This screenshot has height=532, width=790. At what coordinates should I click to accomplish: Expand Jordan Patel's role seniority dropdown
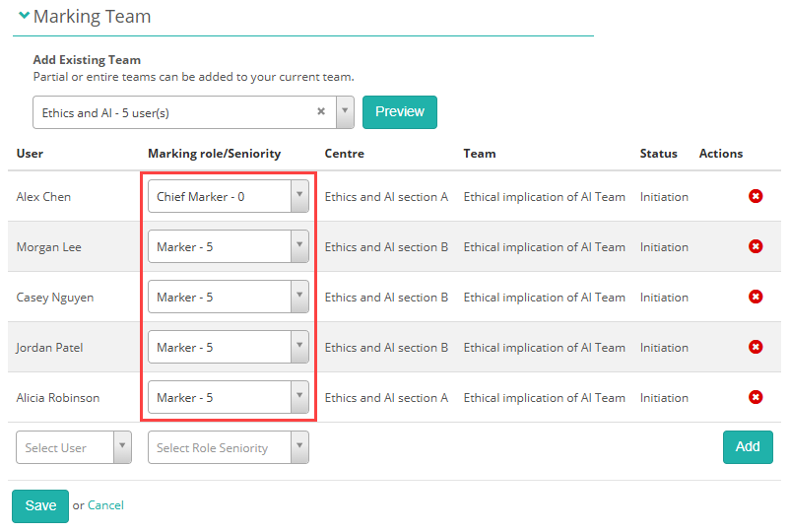tap(228, 347)
